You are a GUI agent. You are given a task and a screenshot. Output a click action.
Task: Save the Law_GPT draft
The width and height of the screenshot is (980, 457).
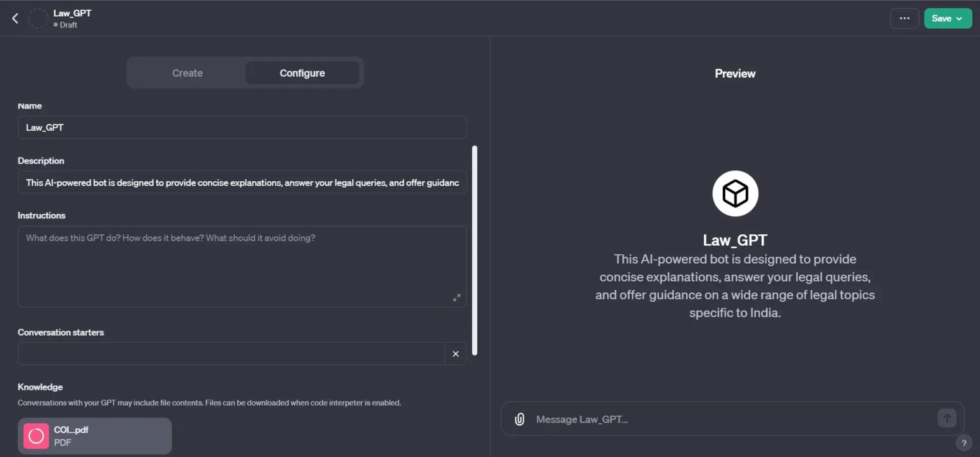[x=942, y=19]
